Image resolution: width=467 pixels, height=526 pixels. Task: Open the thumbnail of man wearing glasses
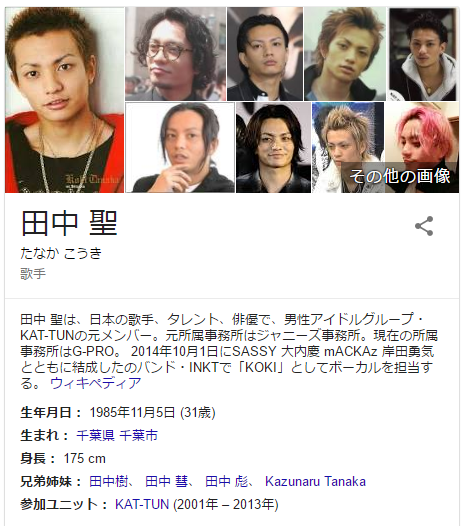[175, 54]
